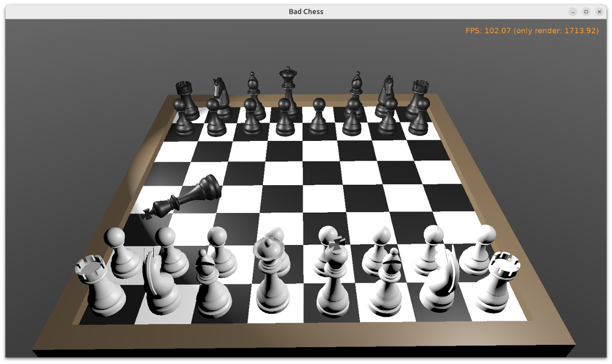Viewport: 612px width, 364px height.
Task: Select the white king with the cross
Action: 333,276
